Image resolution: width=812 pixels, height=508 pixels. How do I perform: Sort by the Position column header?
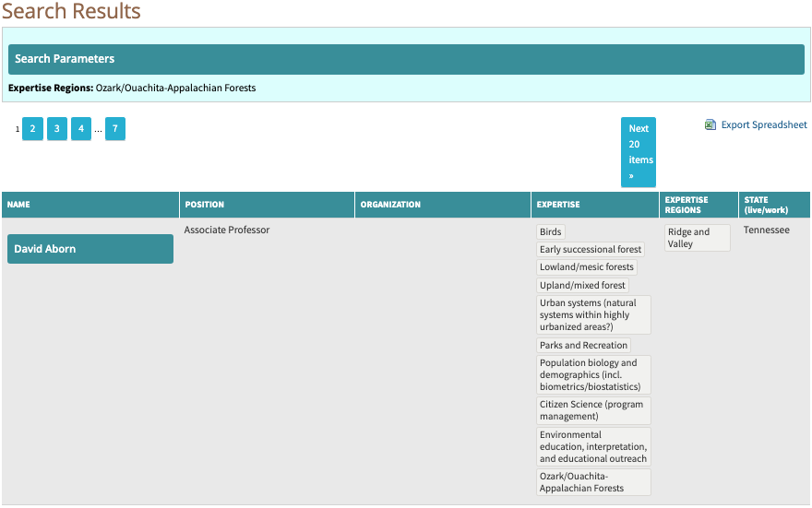[205, 205]
